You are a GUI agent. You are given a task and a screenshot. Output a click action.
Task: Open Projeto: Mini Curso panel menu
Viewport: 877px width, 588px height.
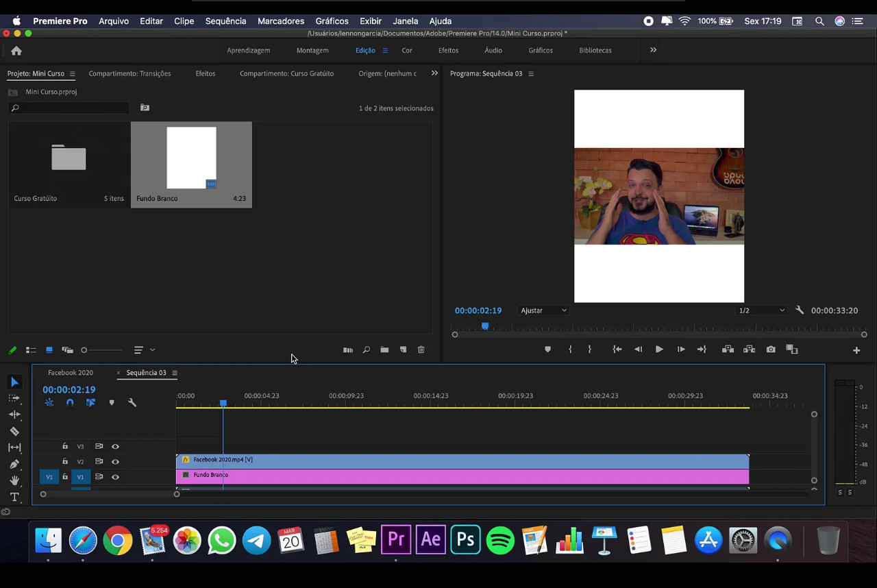[72, 74]
